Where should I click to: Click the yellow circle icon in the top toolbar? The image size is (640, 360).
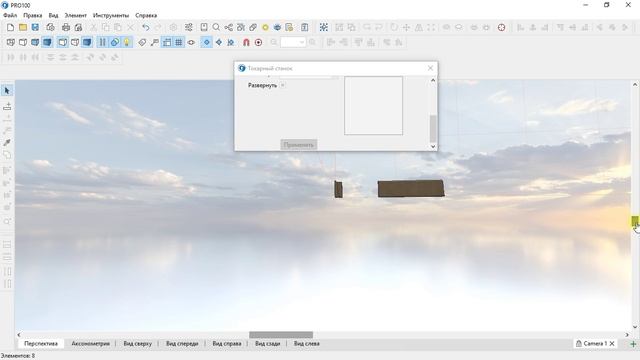[x=265, y=27]
